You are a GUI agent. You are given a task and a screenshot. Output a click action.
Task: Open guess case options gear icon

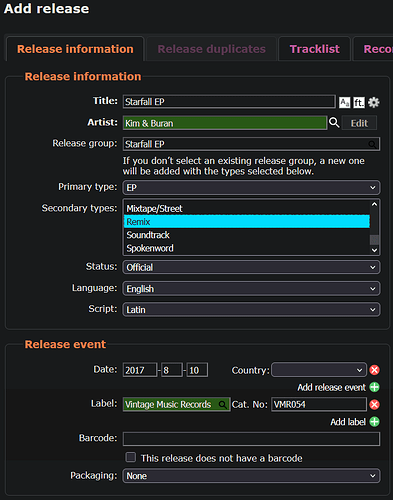click(374, 102)
